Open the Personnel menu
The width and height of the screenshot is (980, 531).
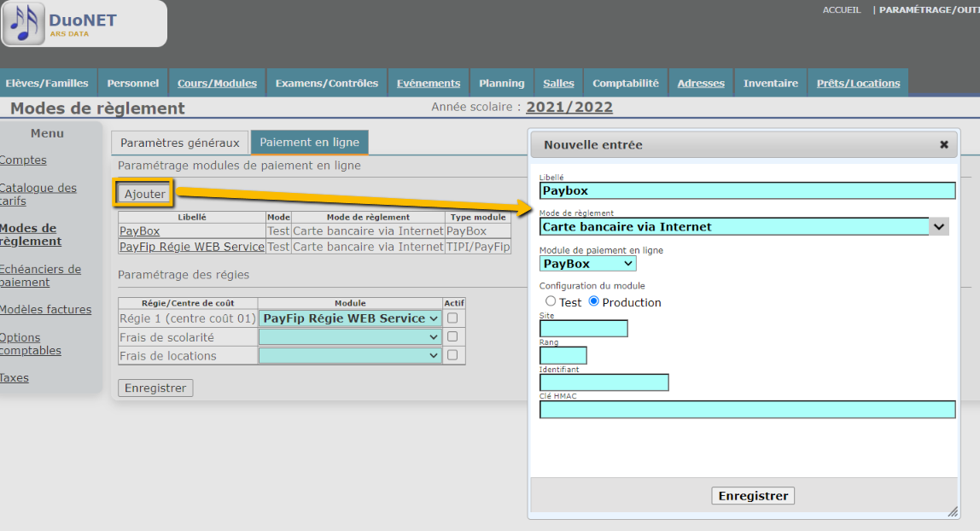[x=133, y=83]
